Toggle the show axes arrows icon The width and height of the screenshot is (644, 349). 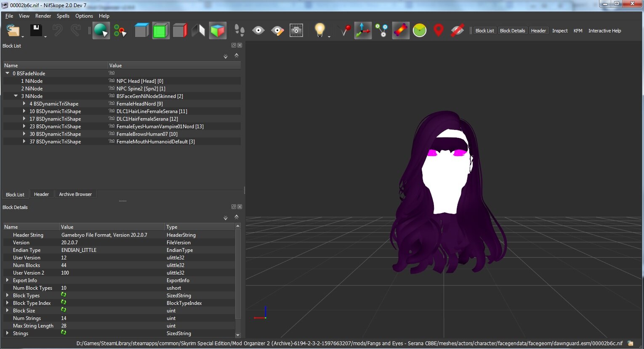362,31
